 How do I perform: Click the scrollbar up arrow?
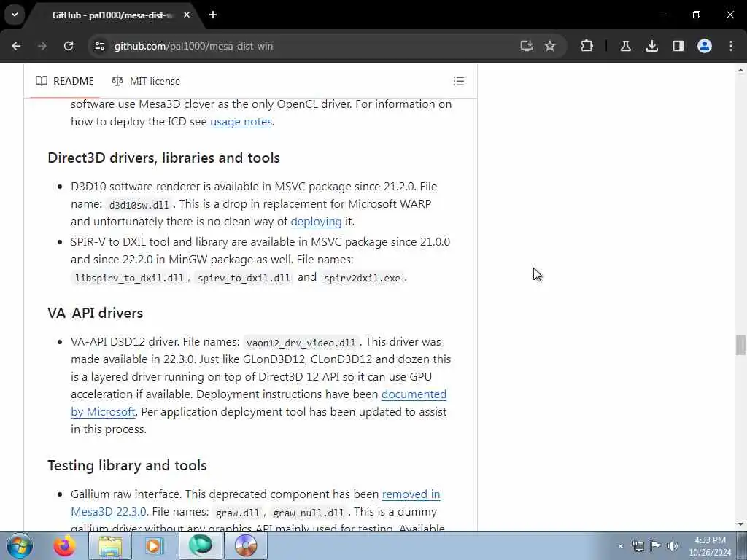(x=740, y=71)
